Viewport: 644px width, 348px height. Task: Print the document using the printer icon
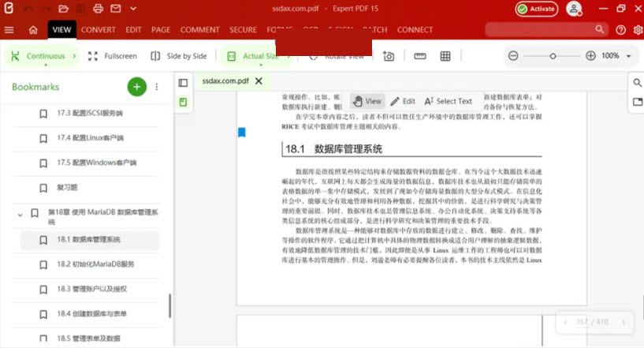(99, 9)
